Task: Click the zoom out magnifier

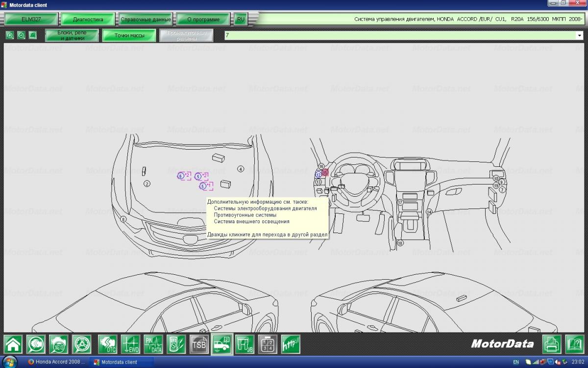Action: click(21, 35)
